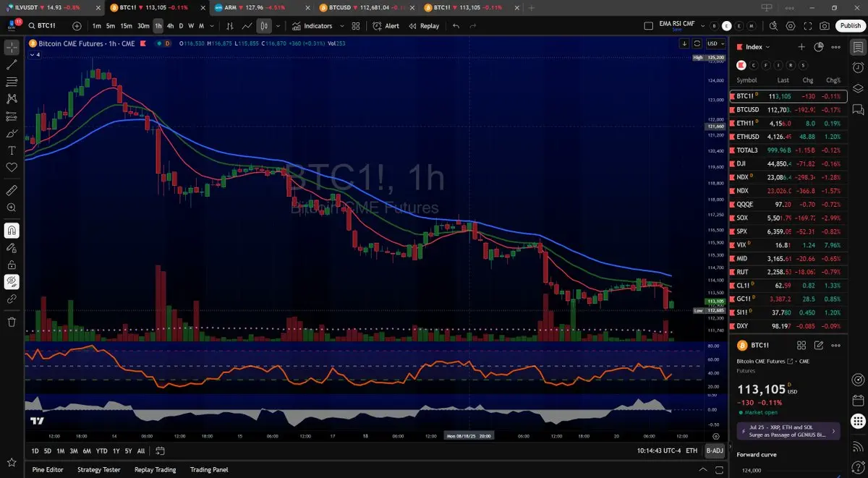Open the heart icons tool

pos(12,167)
